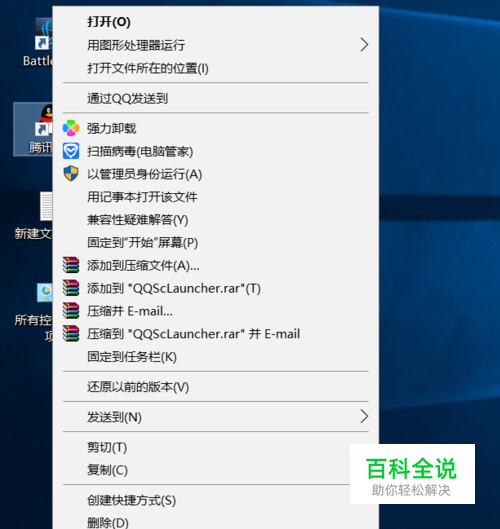Image resolution: width=500 pixels, height=529 pixels.
Task: Expand the 发送到(N) submenu arrow
Action: pyautogui.click(x=364, y=417)
